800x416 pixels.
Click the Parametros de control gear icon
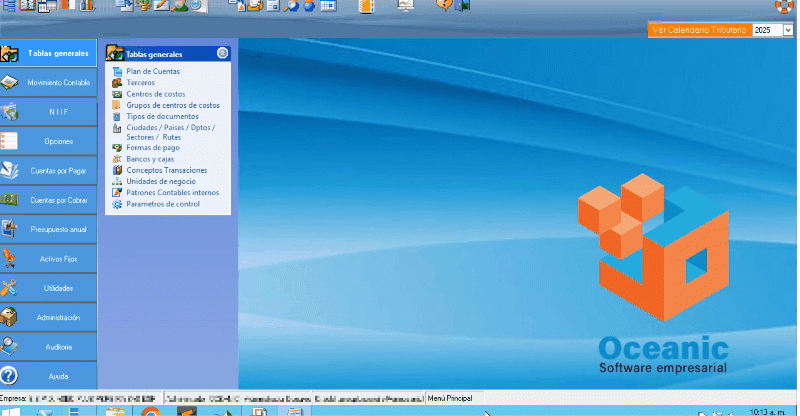coord(117,204)
